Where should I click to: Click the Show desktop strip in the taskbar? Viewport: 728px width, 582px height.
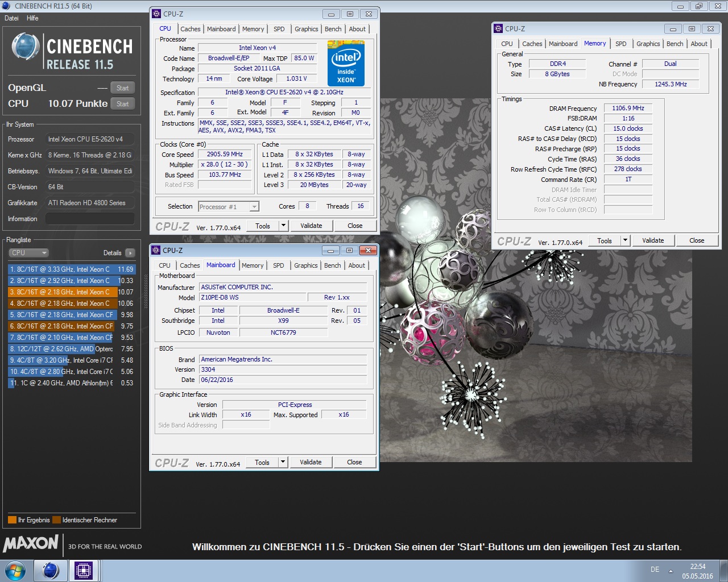pos(723,571)
